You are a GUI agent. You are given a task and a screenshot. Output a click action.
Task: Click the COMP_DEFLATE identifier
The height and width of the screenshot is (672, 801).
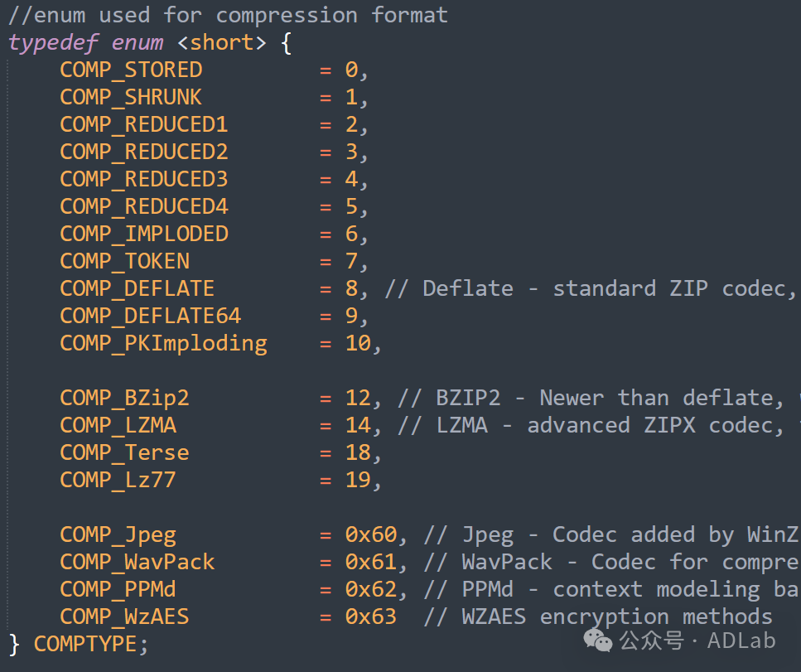(137, 288)
